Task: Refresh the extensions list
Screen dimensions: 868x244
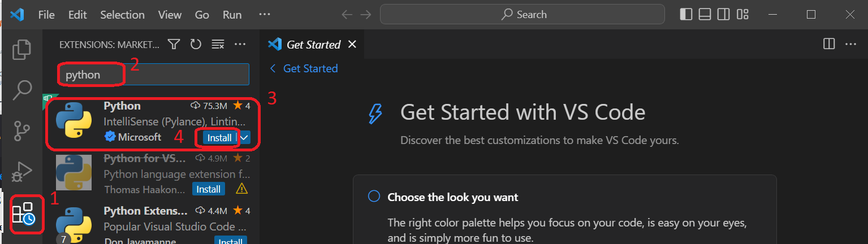Action: (x=196, y=44)
